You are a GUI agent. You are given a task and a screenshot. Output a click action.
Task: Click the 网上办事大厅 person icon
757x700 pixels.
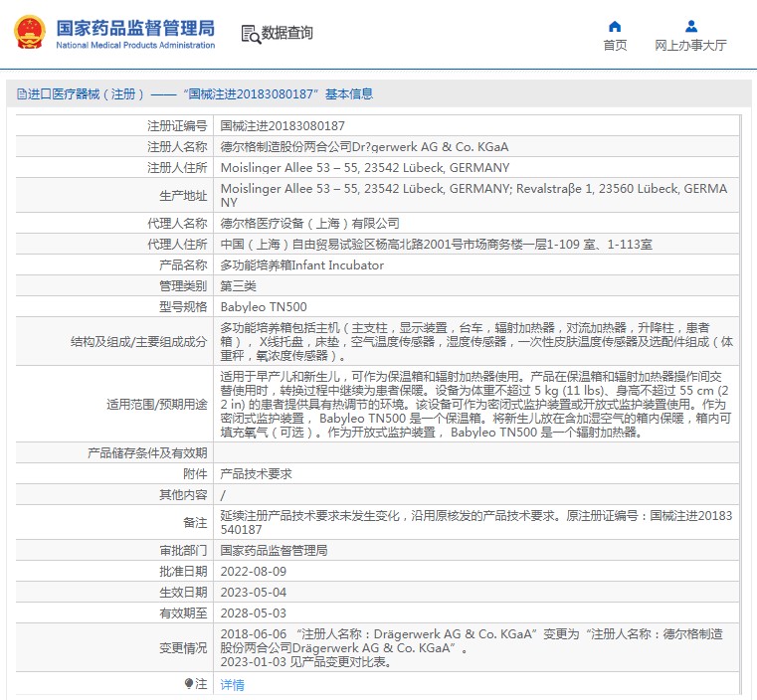coord(690,26)
